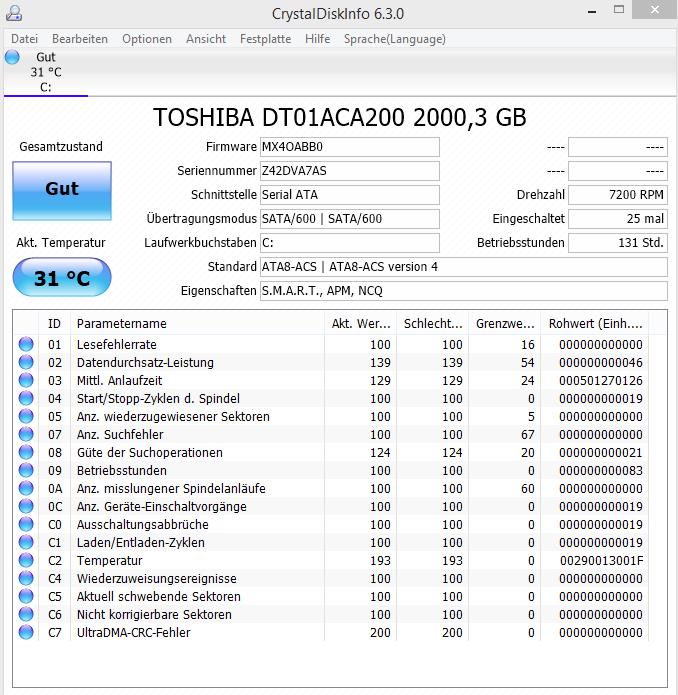The width and height of the screenshot is (678, 695).
Task: Select the Temperatur parameter name in table
Action: tap(109, 561)
